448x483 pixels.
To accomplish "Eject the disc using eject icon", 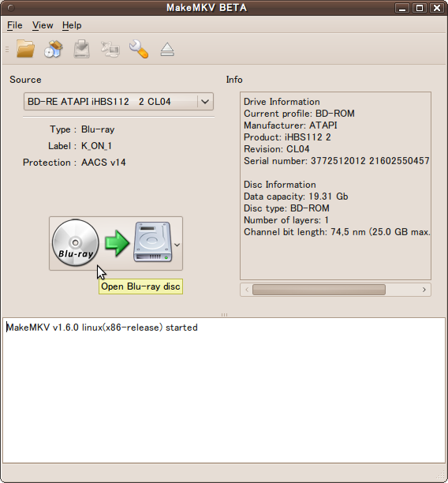I will click(x=167, y=50).
